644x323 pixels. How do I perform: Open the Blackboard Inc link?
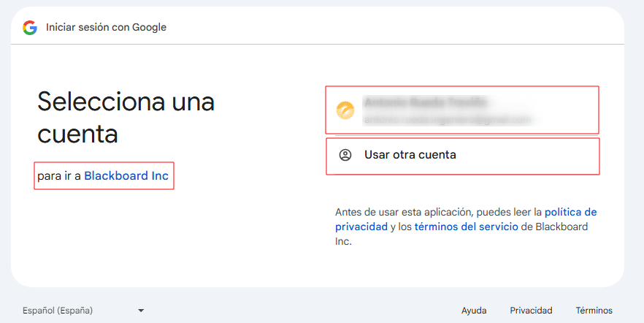tap(126, 176)
